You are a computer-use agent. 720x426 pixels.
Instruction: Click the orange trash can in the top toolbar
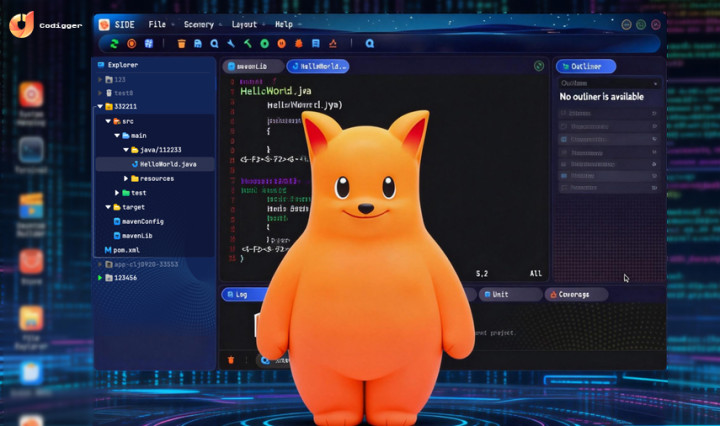(x=181, y=44)
